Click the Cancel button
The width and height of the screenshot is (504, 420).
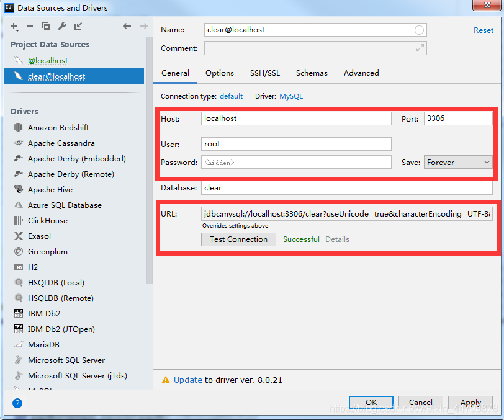point(420,403)
